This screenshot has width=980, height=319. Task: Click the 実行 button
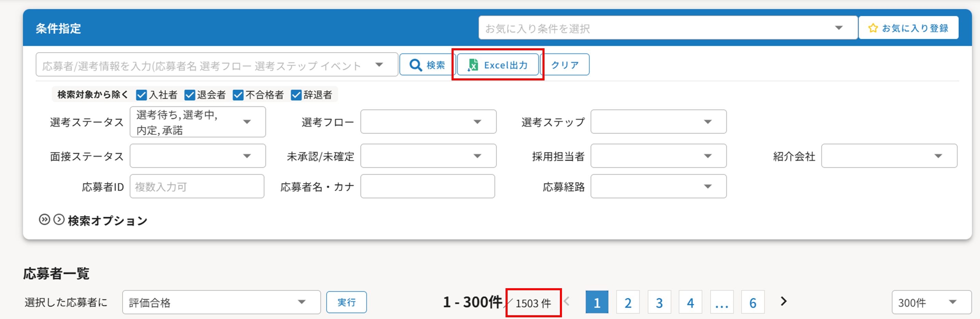click(347, 302)
